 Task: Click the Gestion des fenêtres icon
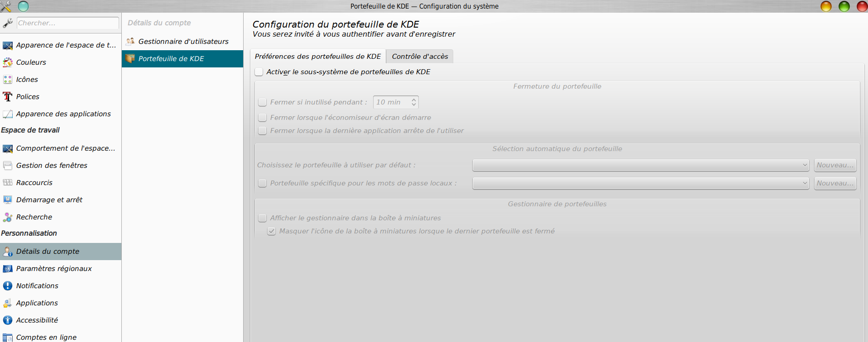click(8, 166)
